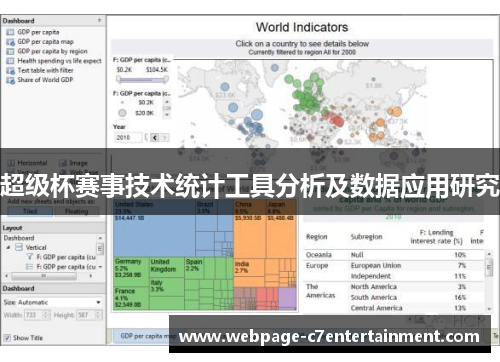This screenshot has width=500, height=362.
Task: Step Year forward with the right arrow
Action: click(165, 137)
